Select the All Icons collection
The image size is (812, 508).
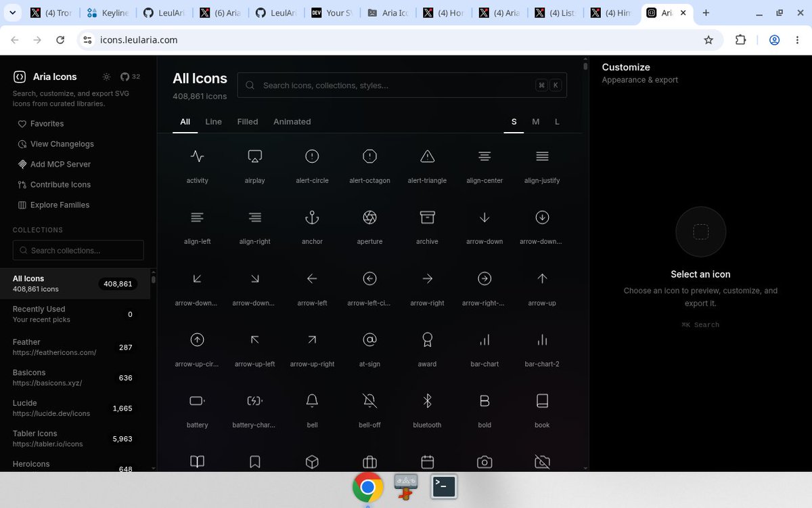click(75, 284)
